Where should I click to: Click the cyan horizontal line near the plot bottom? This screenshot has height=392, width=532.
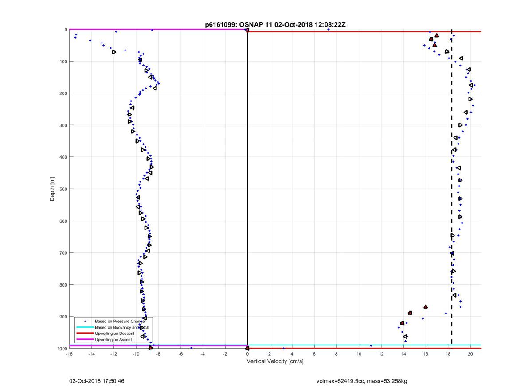click(275, 345)
